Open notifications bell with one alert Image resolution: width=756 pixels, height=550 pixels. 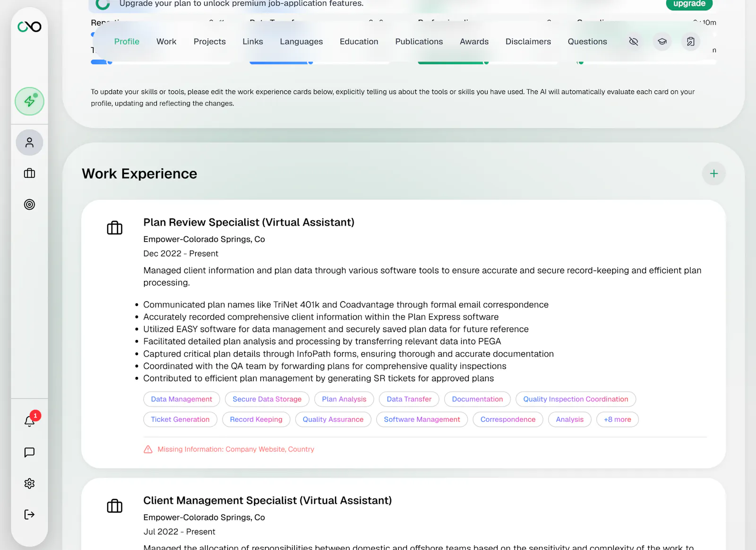(29, 421)
